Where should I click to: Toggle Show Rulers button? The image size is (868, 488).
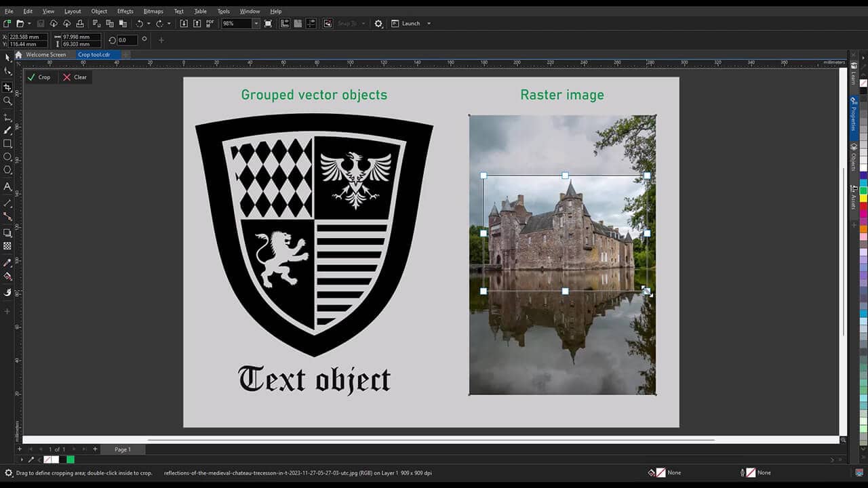pos(285,23)
